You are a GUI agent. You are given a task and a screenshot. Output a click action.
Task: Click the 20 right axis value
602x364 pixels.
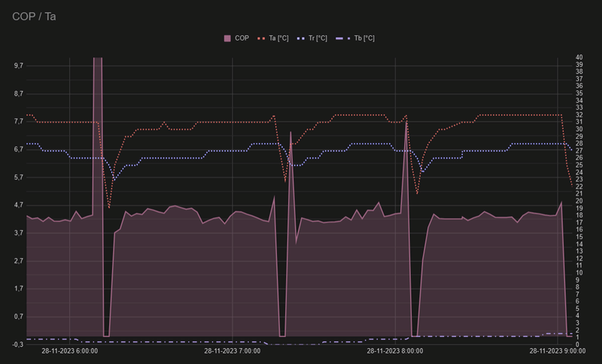[x=579, y=201]
